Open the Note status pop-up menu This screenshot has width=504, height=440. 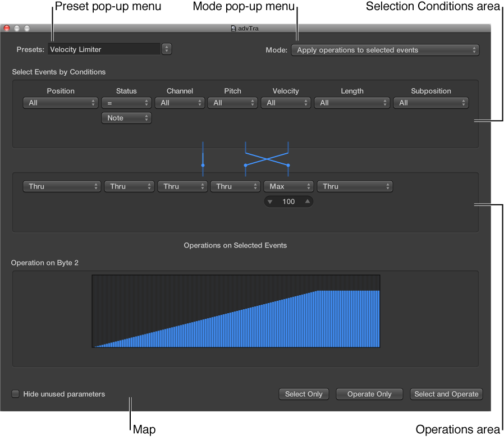126,118
